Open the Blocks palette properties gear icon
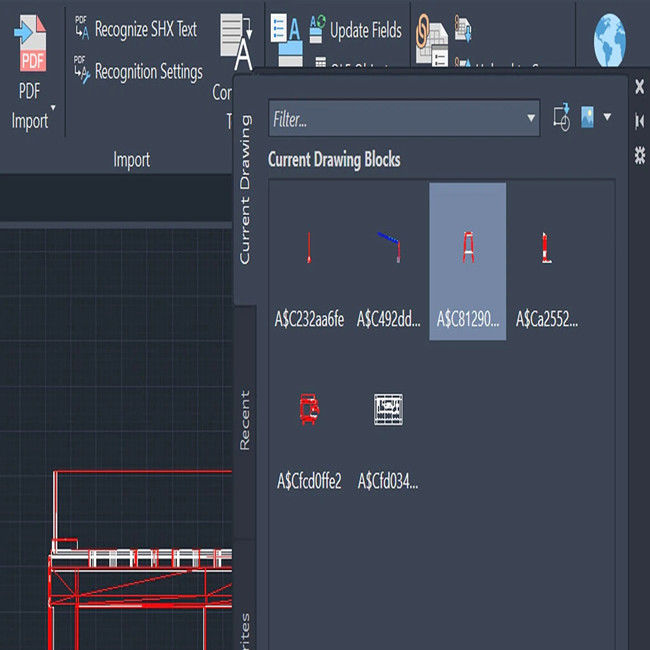The width and height of the screenshot is (650, 650). click(640, 155)
